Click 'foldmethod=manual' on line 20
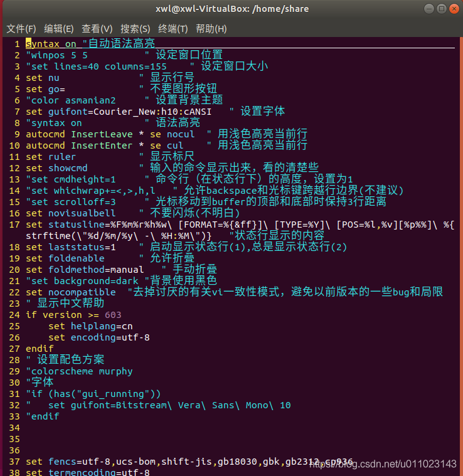The height and width of the screenshot is (476, 463). tap(96, 270)
